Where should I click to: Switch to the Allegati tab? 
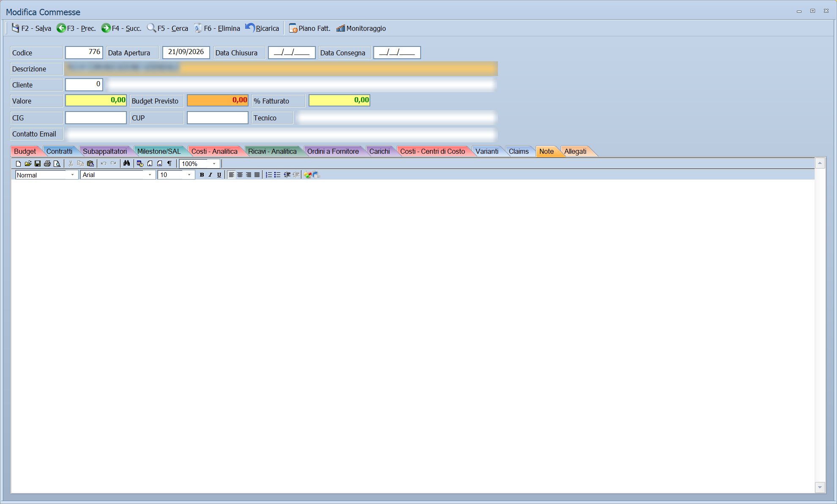tap(575, 151)
